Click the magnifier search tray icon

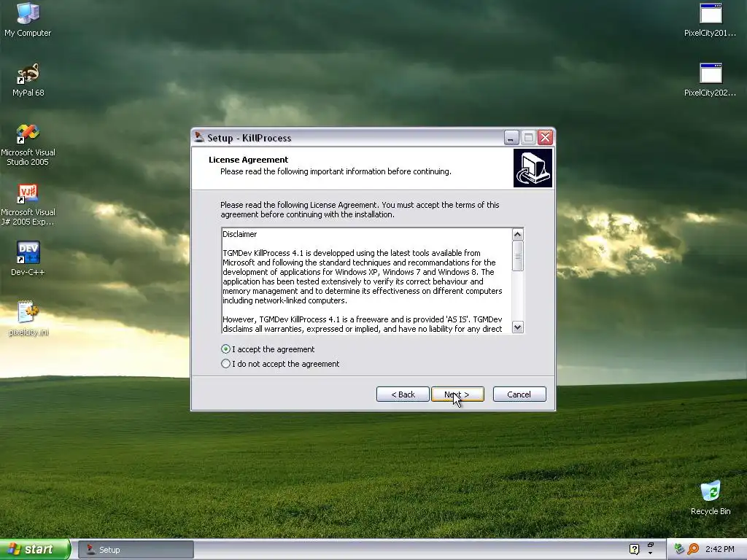click(x=693, y=549)
